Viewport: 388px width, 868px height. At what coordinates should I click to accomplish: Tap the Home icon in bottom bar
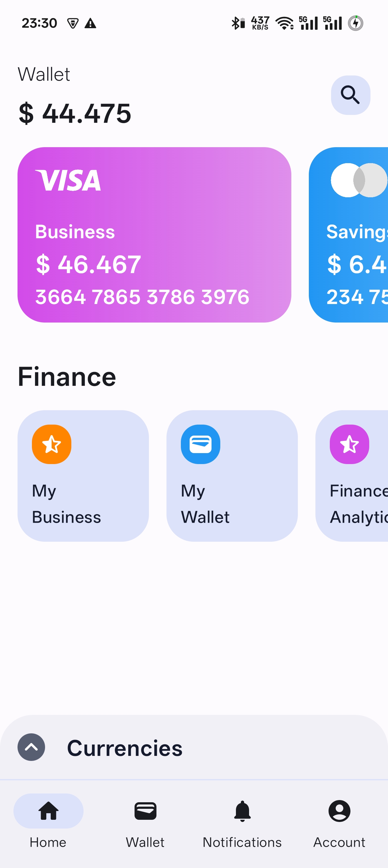tap(48, 811)
